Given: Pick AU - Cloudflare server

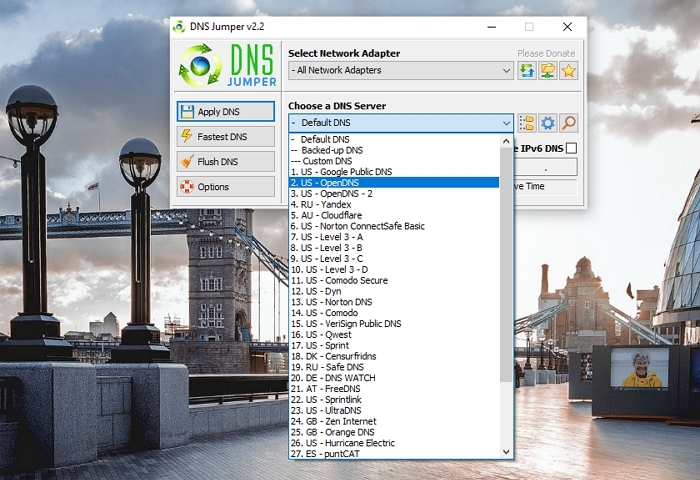Looking at the screenshot, I should pyautogui.click(x=394, y=215).
